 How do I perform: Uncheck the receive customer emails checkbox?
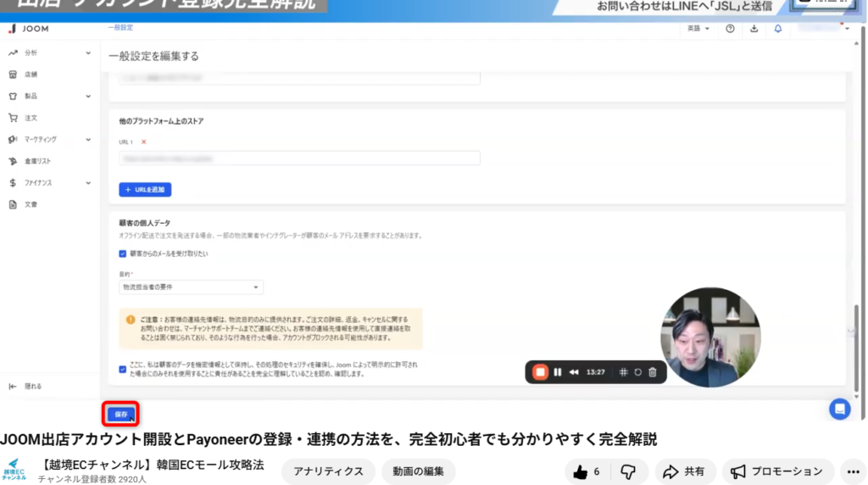click(x=124, y=254)
